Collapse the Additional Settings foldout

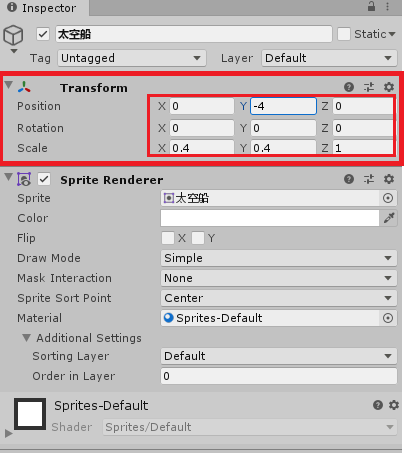[27, 338]
